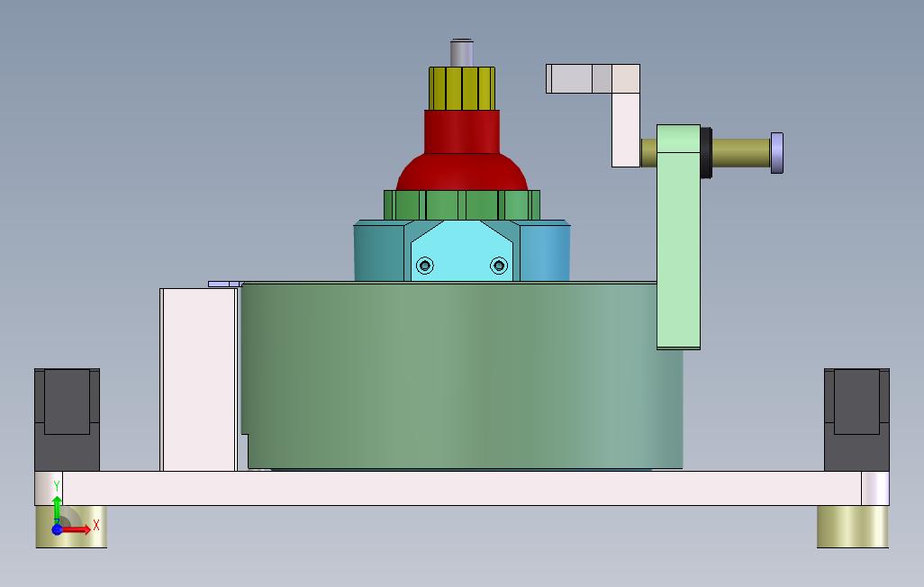This screenshot has width=924, height=587.
Task: Click the "Y" axis label
Action: click(57, 486)
